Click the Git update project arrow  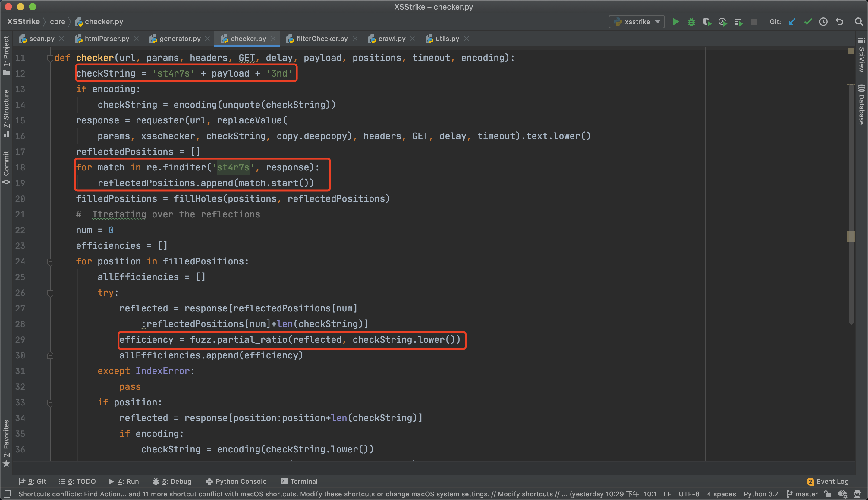tap(792, 22)
